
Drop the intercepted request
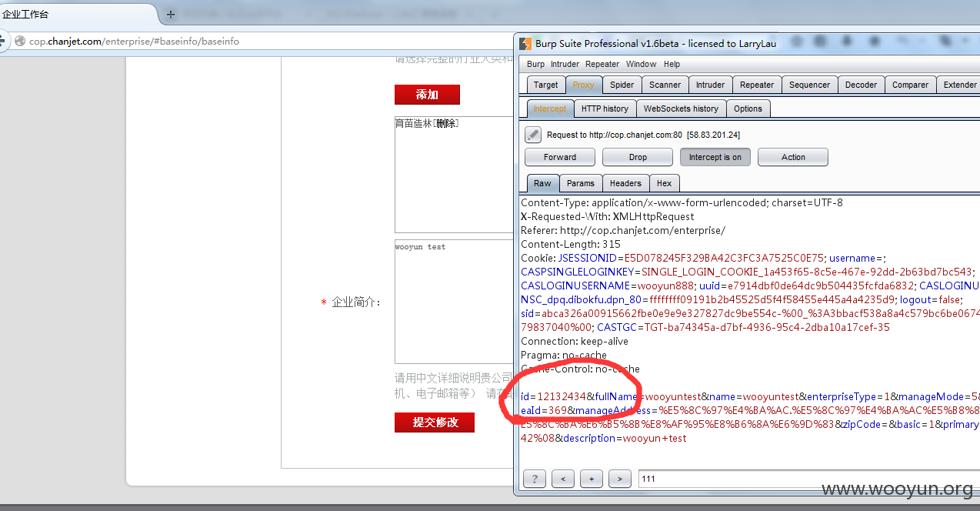point(638,157)
